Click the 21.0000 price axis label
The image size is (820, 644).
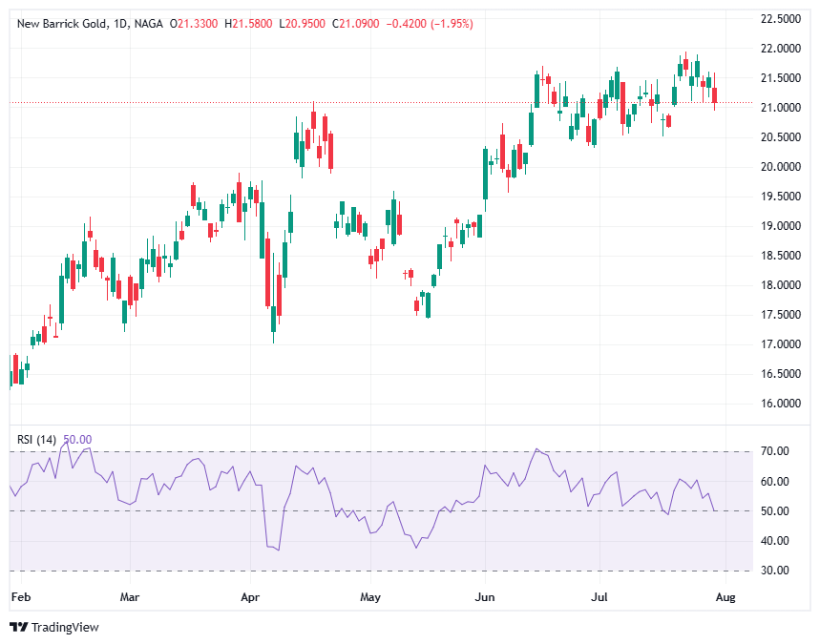pos(780,108)
